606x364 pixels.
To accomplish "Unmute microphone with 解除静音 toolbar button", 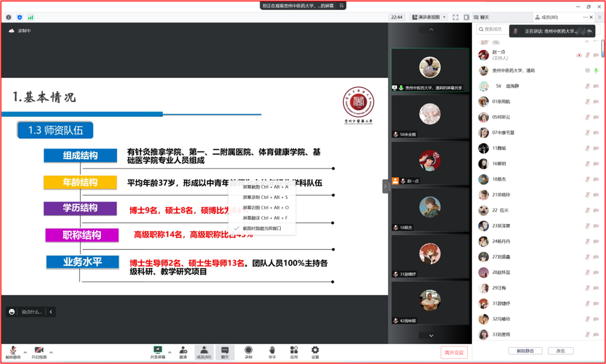I will (13, 352).
